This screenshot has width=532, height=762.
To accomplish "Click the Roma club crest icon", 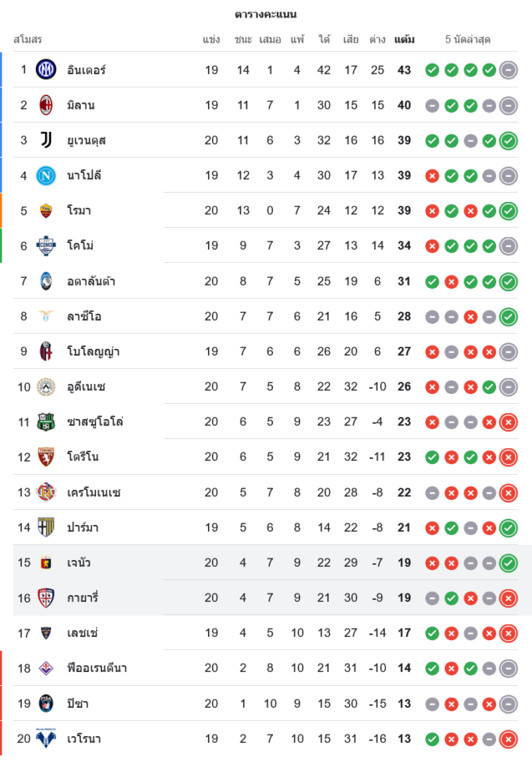I will tap(46, 210).
